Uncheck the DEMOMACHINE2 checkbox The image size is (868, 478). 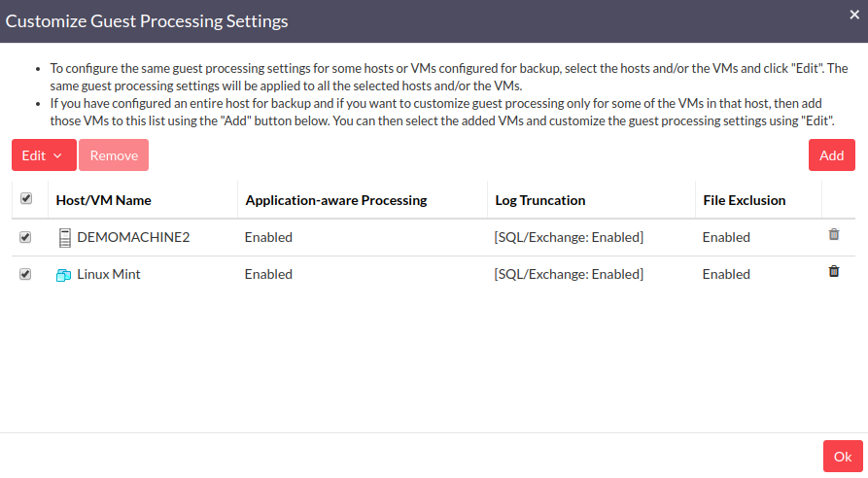click(25, 237)
